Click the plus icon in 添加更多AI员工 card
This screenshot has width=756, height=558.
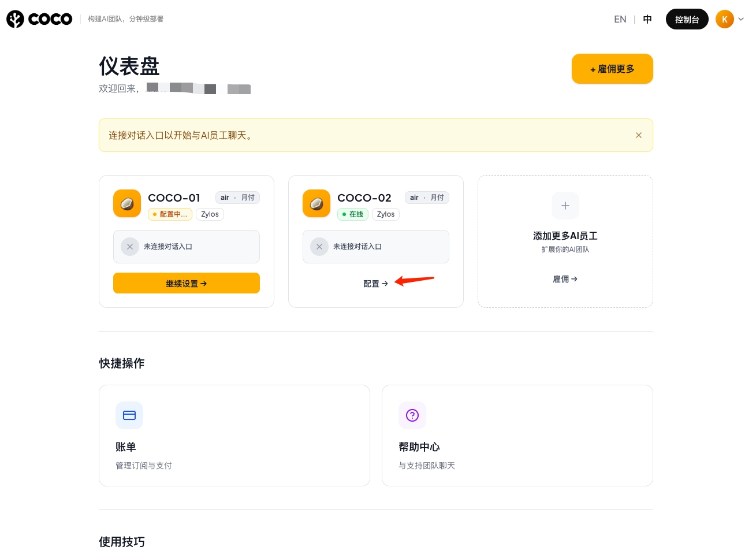565,206
